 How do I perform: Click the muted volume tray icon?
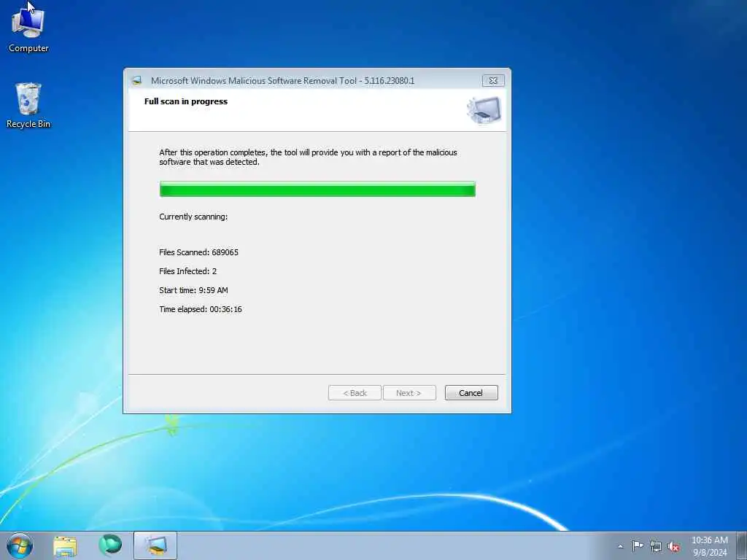(673, 547)
